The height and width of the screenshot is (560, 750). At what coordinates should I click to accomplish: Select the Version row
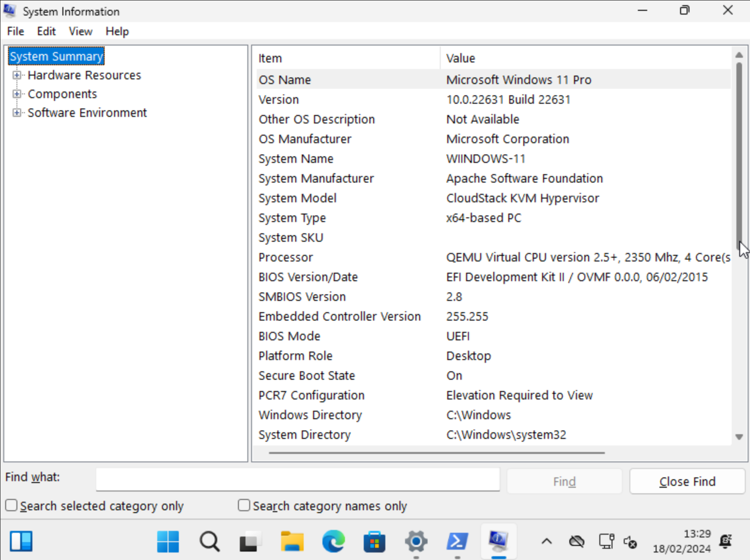[494, 100]
